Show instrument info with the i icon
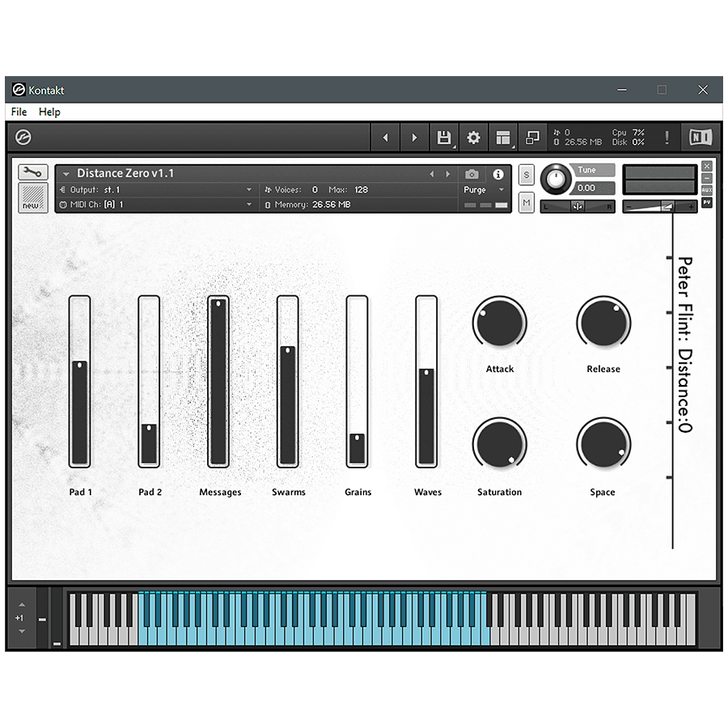728x728 pixels. click(498, 174)
